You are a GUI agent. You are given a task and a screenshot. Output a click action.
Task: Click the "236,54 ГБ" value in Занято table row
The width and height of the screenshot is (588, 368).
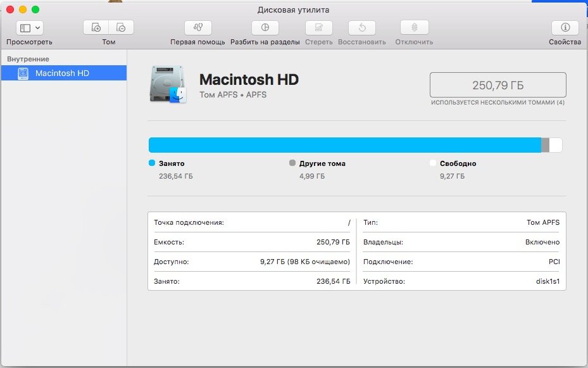click(333, 281)
